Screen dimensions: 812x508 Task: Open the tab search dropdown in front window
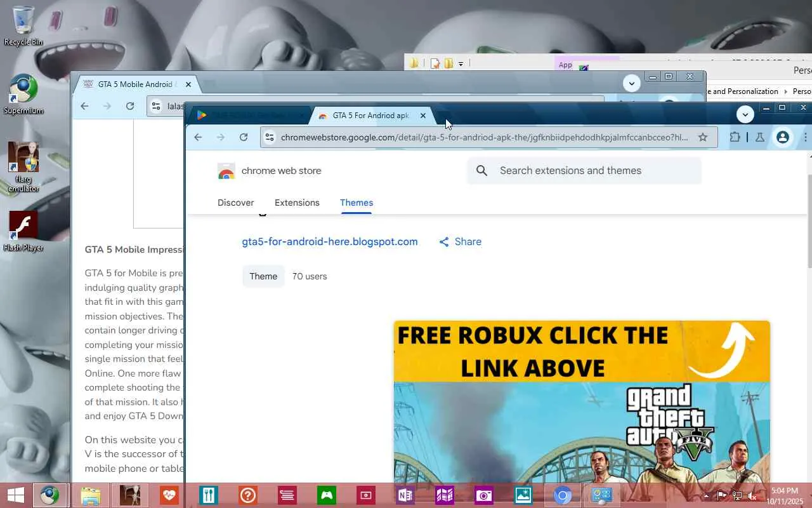745,114
